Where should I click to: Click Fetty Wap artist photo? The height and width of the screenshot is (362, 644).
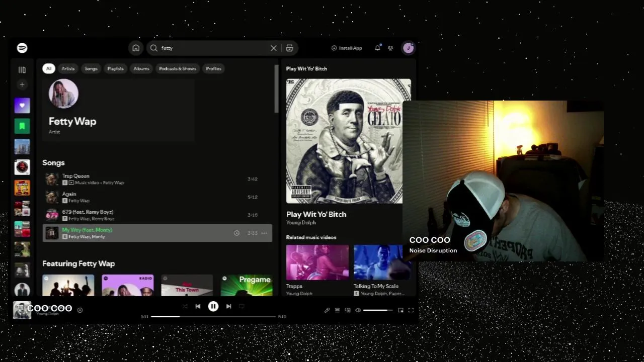point(63,94)
